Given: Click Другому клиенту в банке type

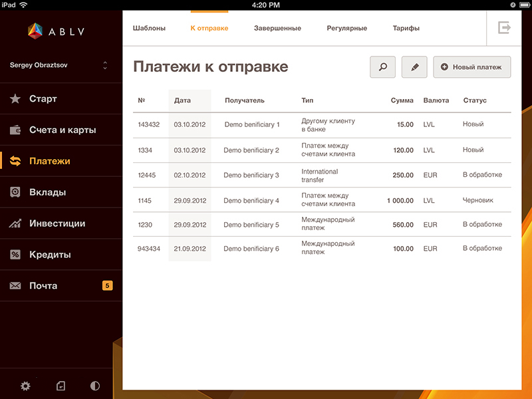Looking at the screenshot, I should [328, 125].
